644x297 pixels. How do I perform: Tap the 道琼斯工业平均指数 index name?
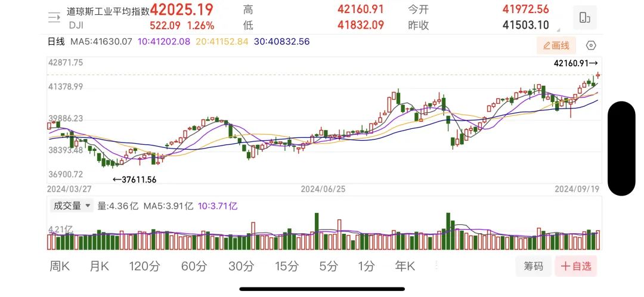pos(108,11)
